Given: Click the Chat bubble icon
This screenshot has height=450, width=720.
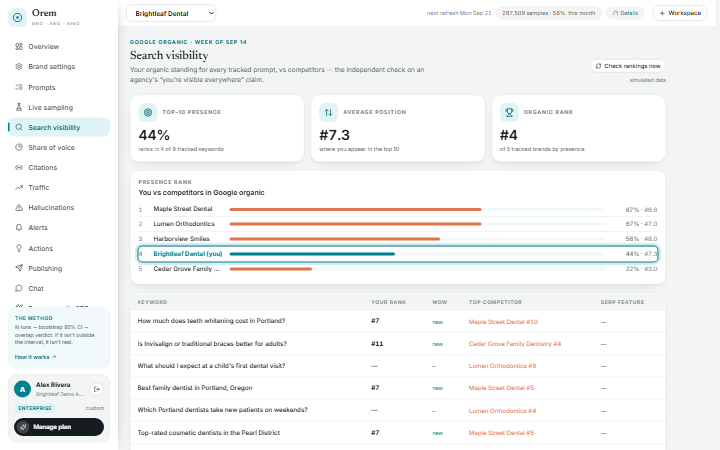Looking at the screenshot, I should tap(19, 288).
